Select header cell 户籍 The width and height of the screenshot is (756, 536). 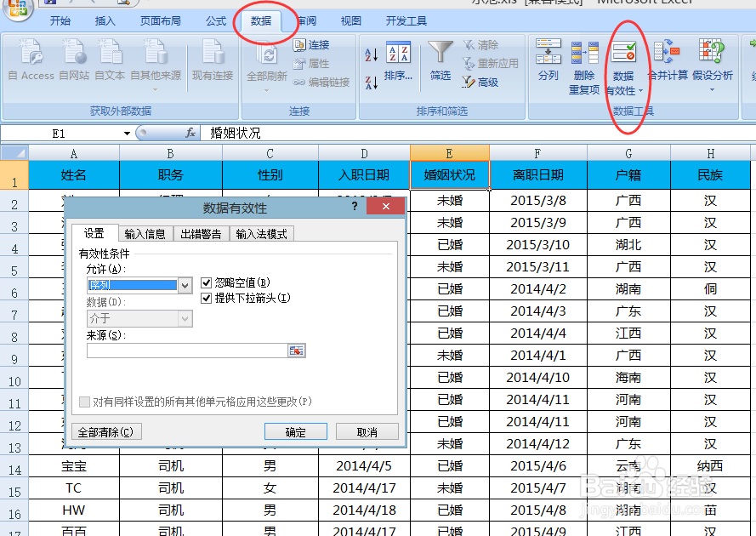point(628,174)
